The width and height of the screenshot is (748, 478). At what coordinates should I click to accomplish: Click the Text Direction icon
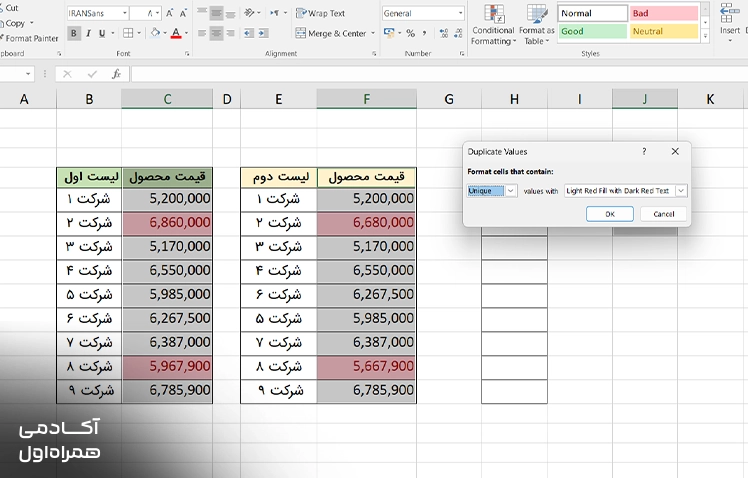click(275, 13)
